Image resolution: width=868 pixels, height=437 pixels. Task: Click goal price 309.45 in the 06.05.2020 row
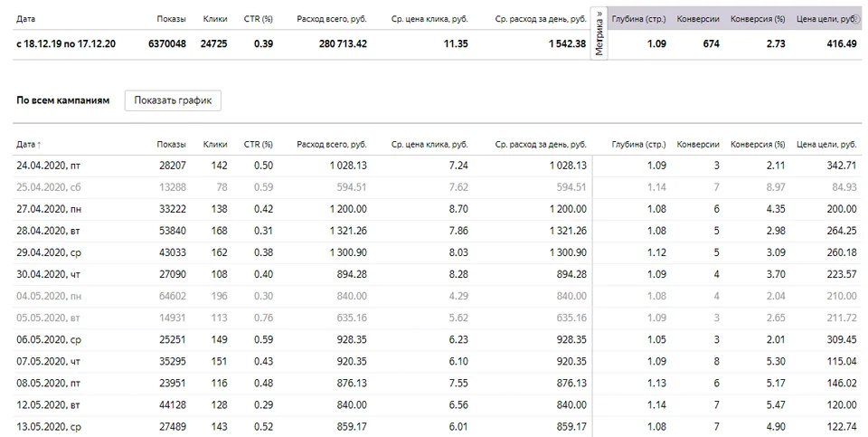click(x=842, y=339)
